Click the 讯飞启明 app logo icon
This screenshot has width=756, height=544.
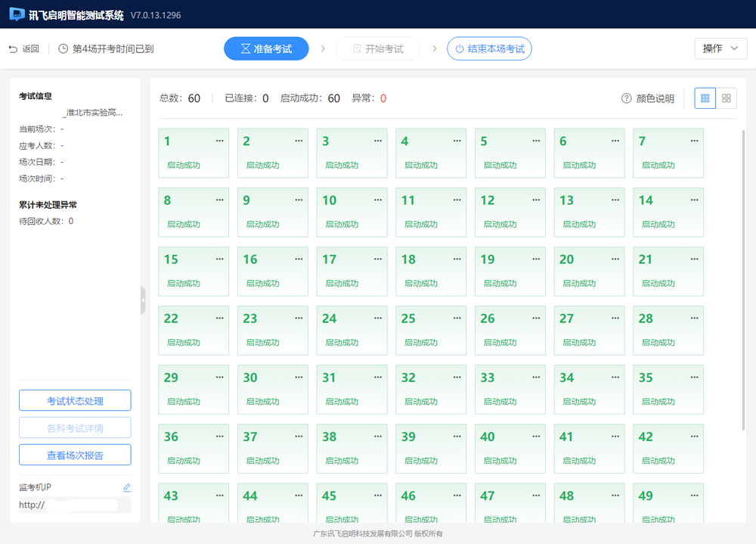tap(17, 14)
